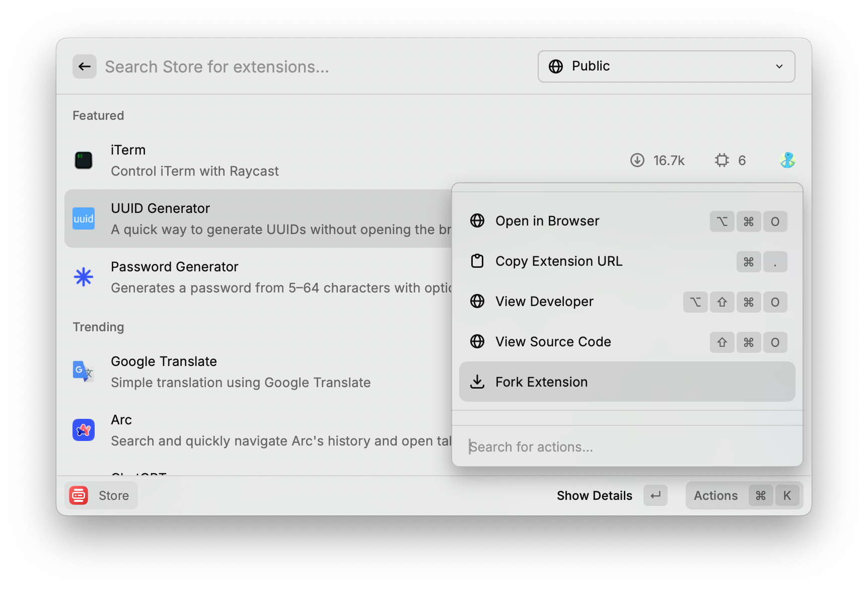The image size is (868, 590).
Task: Click the back arrow button
Action: tap(85, 66)
